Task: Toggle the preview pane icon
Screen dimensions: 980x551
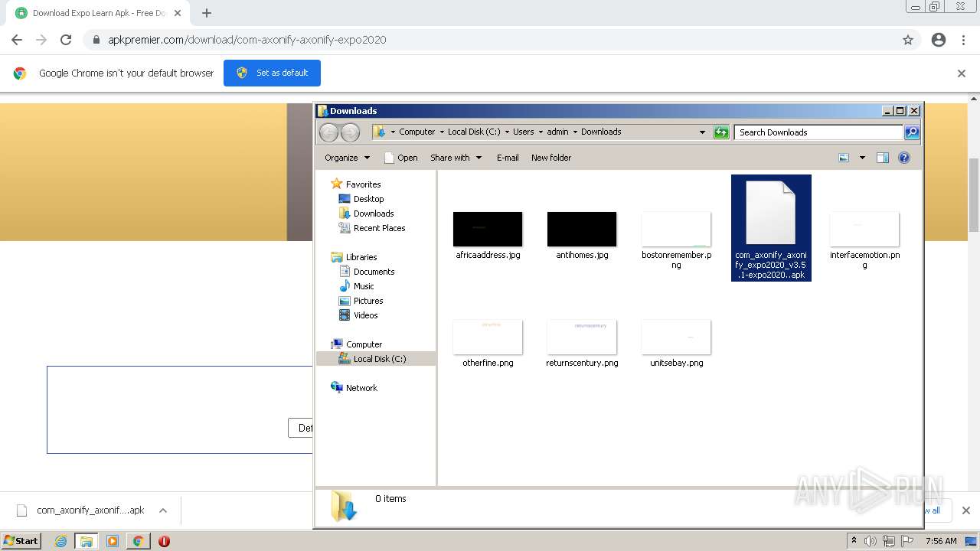Action: point(883,158)
